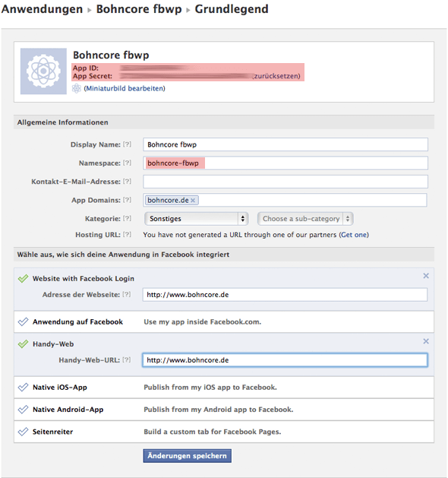Open the Choose a sub-category dropdown

305,219
